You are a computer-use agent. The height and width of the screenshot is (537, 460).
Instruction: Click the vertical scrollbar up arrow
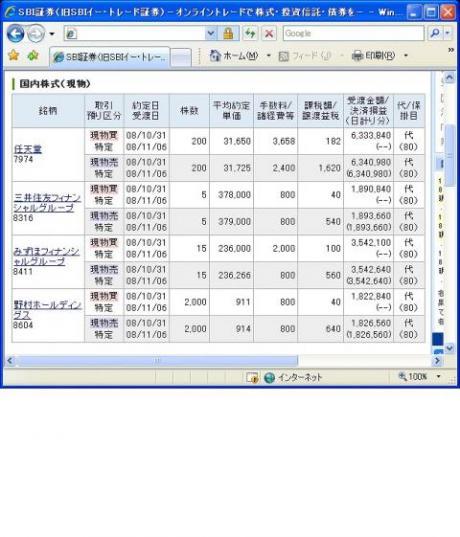[449, 78]
